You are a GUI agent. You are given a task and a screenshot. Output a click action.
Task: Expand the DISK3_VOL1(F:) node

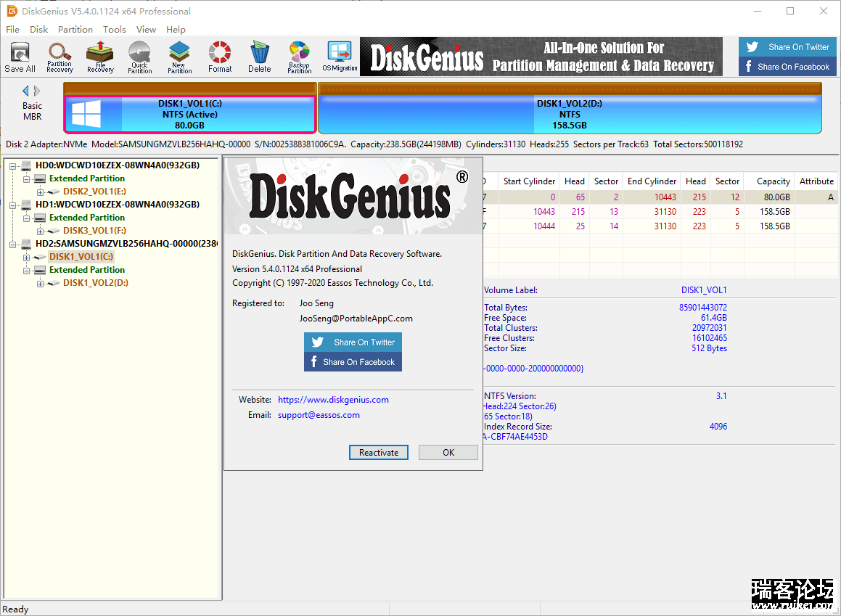tap(40, 231)
